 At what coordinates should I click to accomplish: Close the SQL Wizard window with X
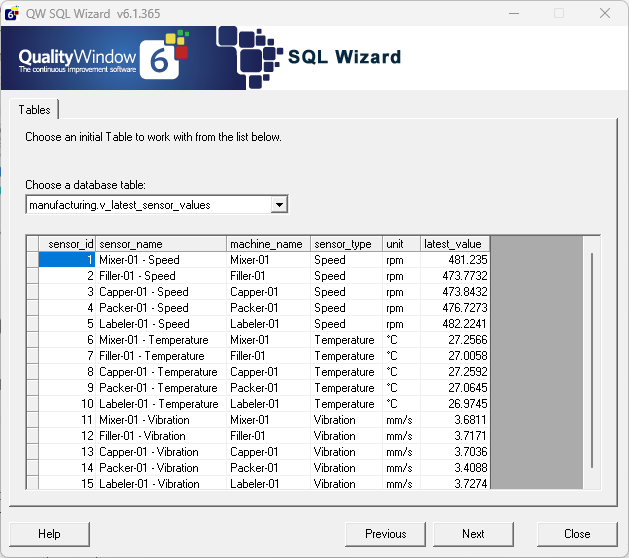pyautogui.click(x=605, y=13)
